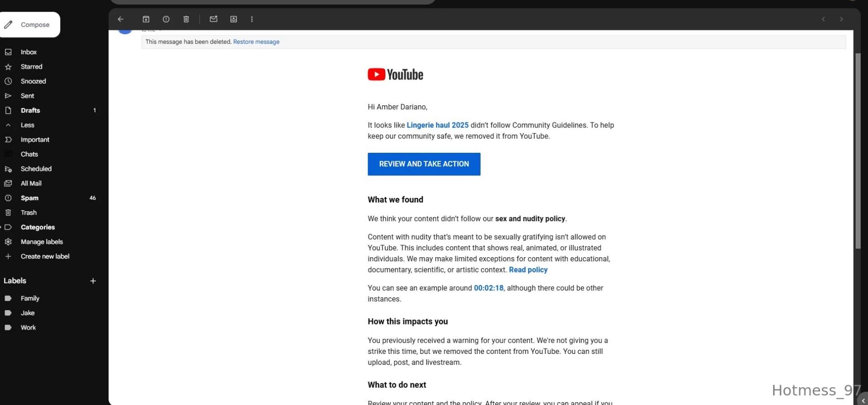This screenshot has width=868, height=405.
Task: Click the scheduled-send icon beside Scheduled
Action: 8,169
